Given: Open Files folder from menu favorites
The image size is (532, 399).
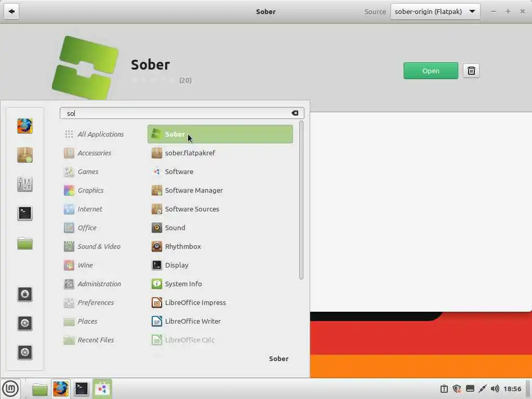Looking at the screenshot, I should [x=25, y=243].
